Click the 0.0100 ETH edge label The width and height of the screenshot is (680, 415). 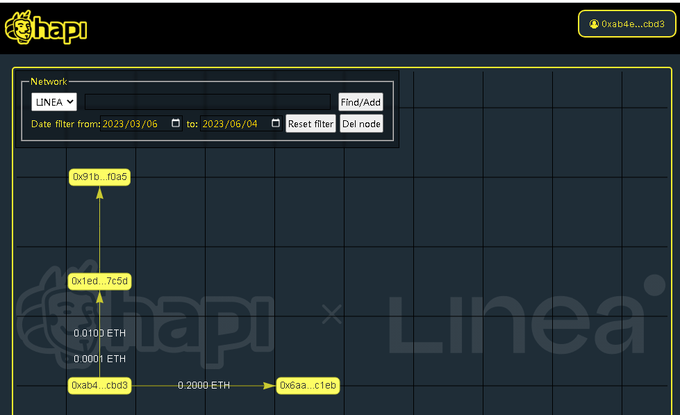point(100,333)
